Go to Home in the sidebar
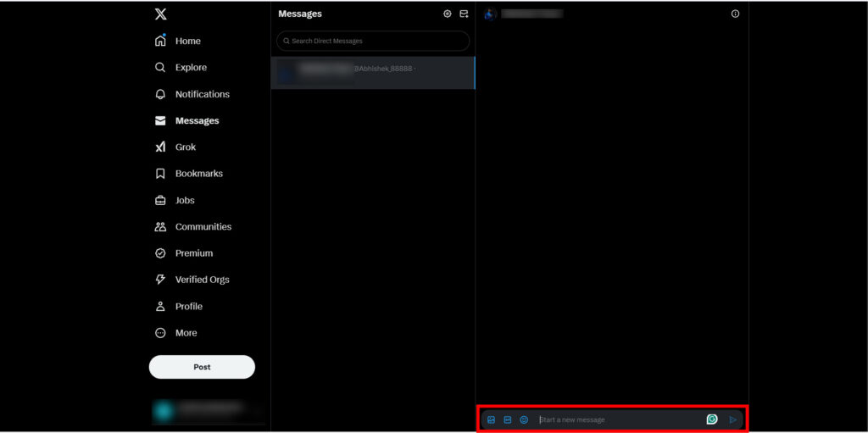The width and height of the screenshot is (868, 433). 187,41
